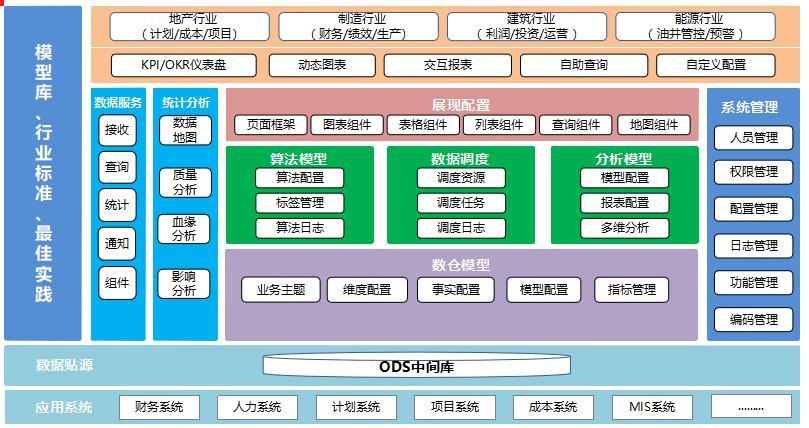Click the 建筑行业（利润/投资/运营）box

pos(527,26)
